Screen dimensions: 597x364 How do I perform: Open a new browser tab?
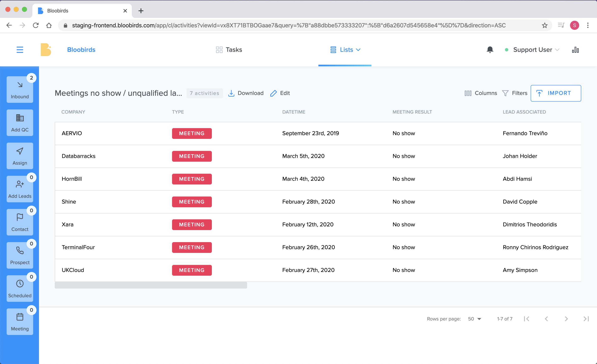141,11
